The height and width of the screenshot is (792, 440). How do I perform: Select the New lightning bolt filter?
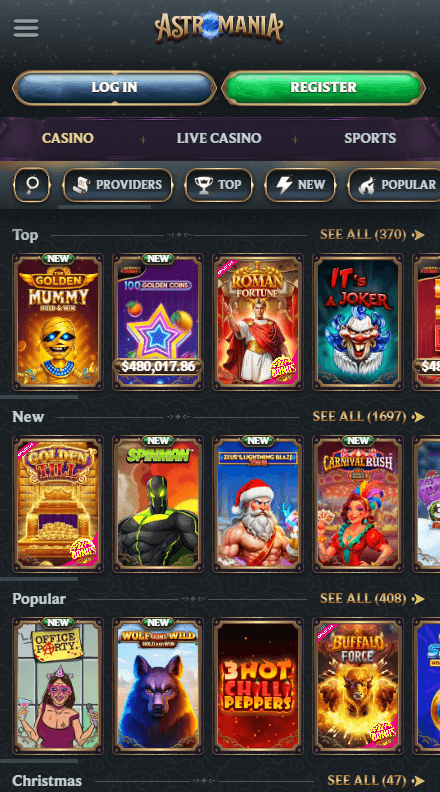[x=300, y=185]
